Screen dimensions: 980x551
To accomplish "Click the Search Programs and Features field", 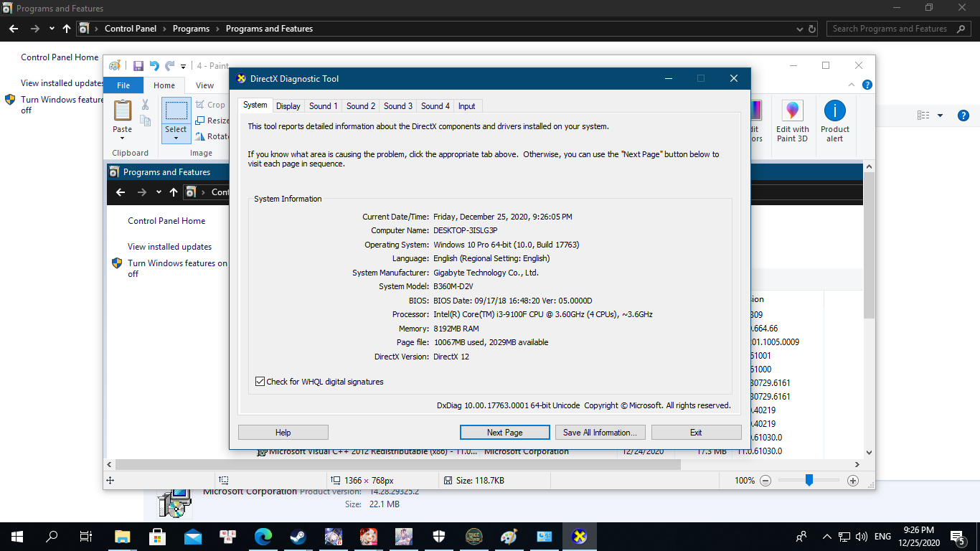I will pos(890,29).
